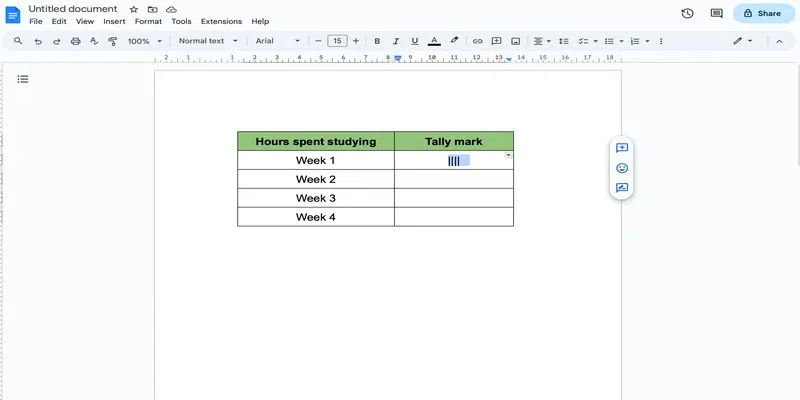Screen dimensions: 800x400
Task: Increase font size with plus
Action: pos(356,41)
